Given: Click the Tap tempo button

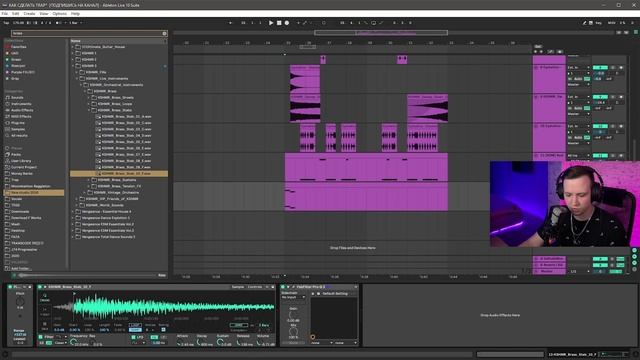Looking at the screenshot, I should (x=6, y=23).
